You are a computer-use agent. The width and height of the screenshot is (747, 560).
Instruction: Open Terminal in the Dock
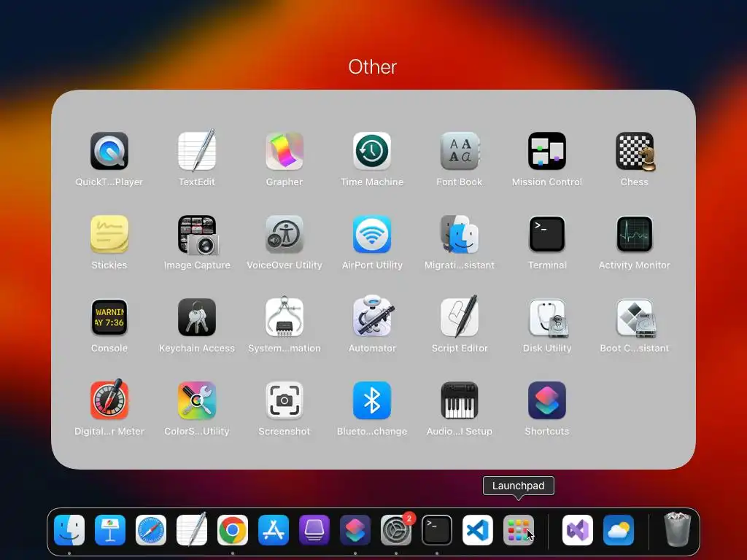click(437, 530)
